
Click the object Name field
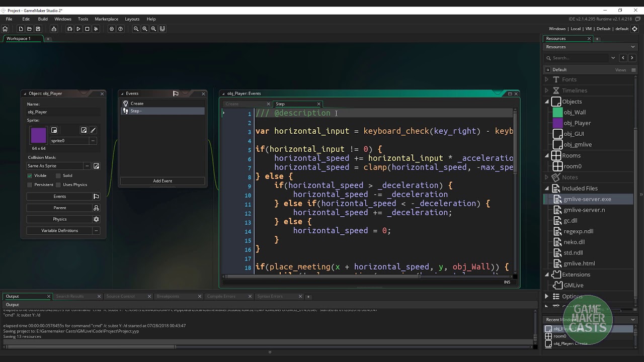(x=63, y=112)
